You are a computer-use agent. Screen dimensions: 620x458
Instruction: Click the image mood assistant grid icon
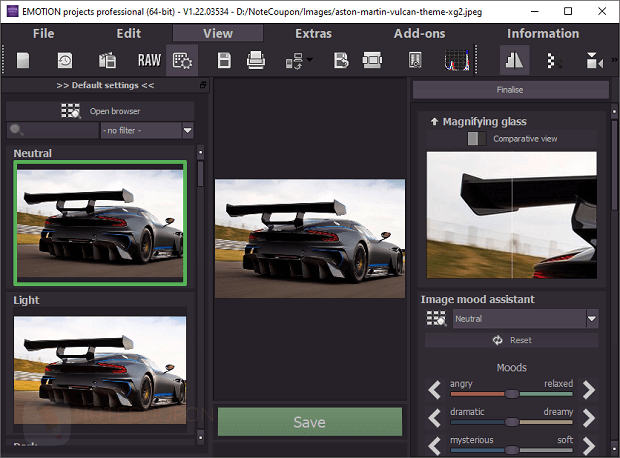[x=436, y=318]
